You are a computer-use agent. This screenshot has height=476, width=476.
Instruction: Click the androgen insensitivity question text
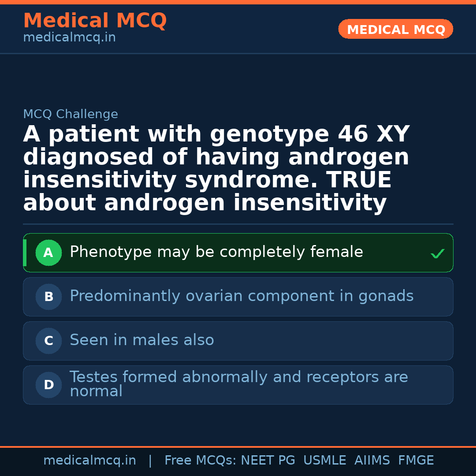(216, 169)
